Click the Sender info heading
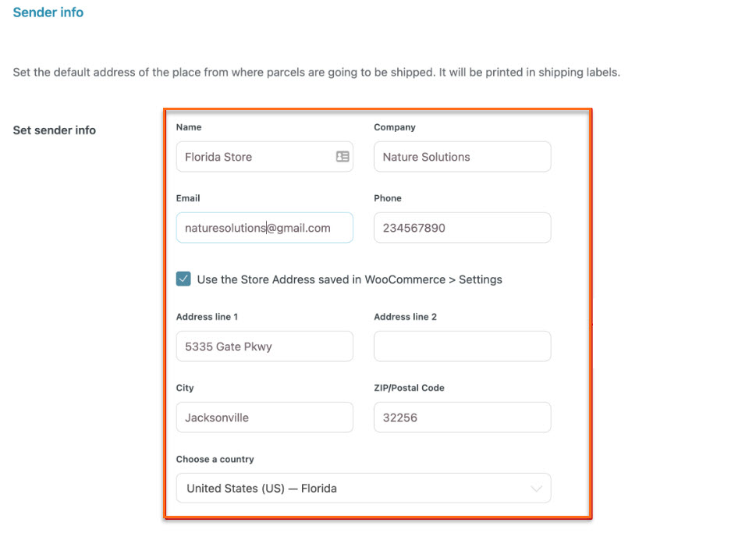756x533 pixels. click(48, 12)
